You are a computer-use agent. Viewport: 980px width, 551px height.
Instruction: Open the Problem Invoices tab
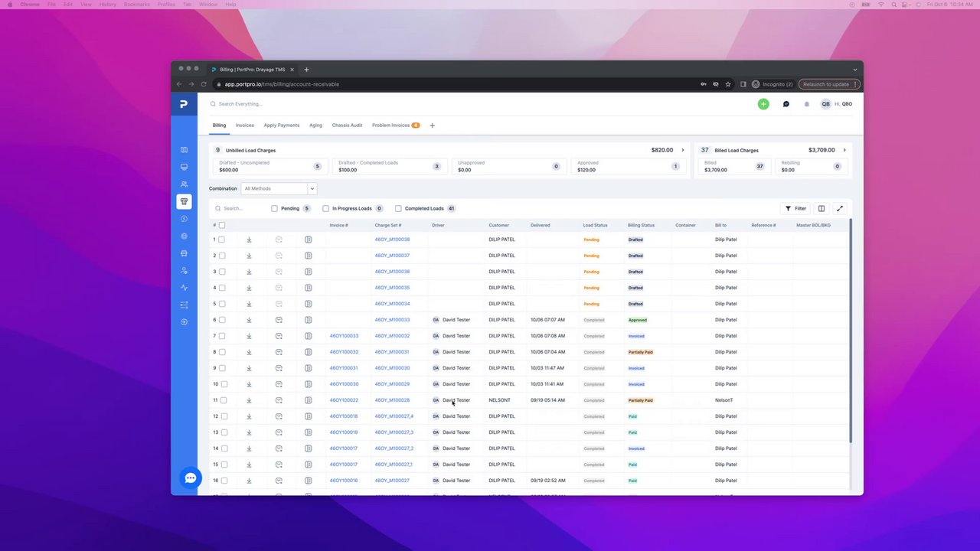pyautogui.click(x=395, y=126)
